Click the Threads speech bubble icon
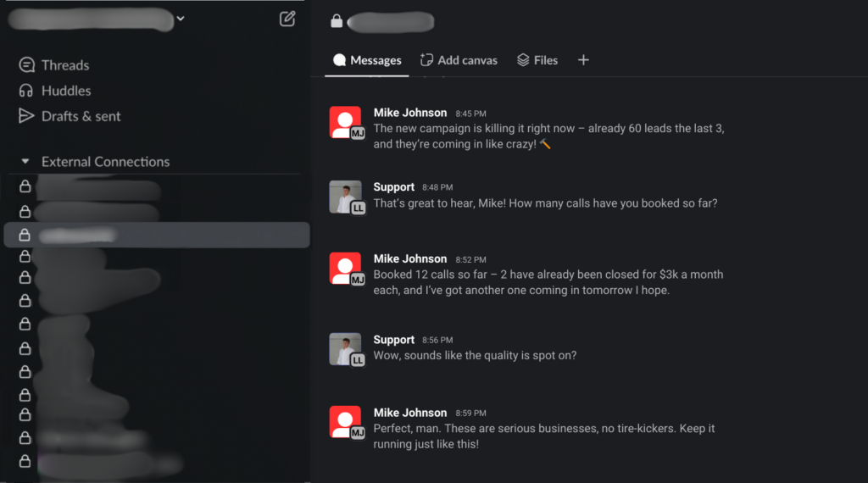Viewport: 868px width, 483px height. click(x=26, y=65)
